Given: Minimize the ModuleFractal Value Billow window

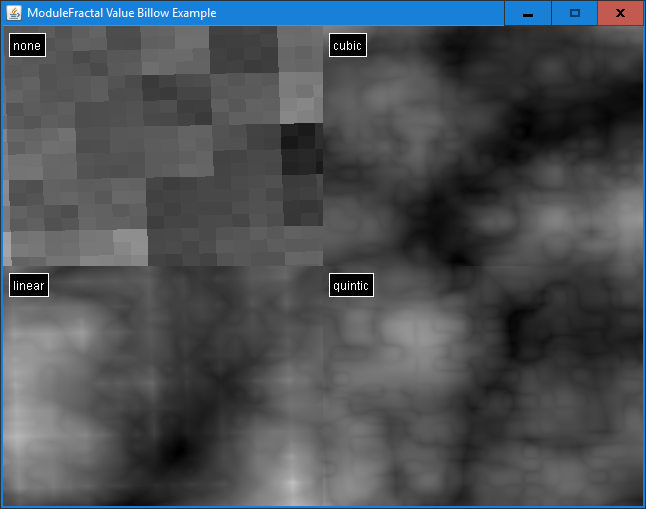Looking at the screenshot, I should click(527, 13).
